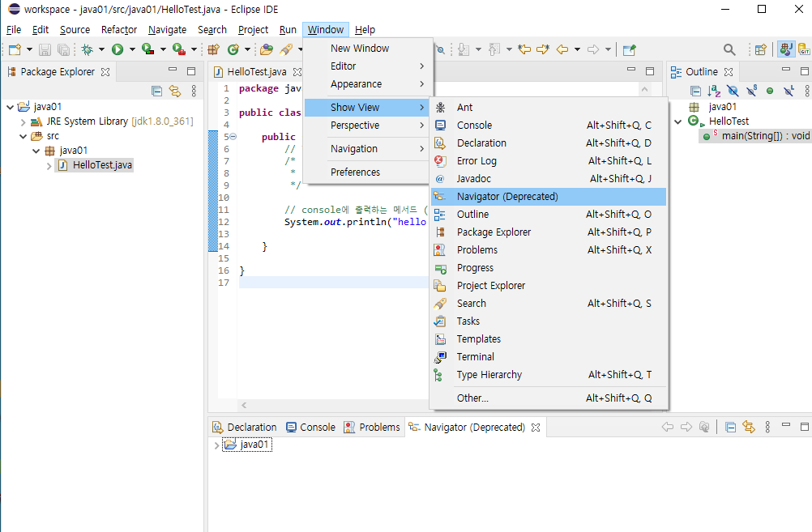Click the Open Type toolbar icon

tap(266, 49)
